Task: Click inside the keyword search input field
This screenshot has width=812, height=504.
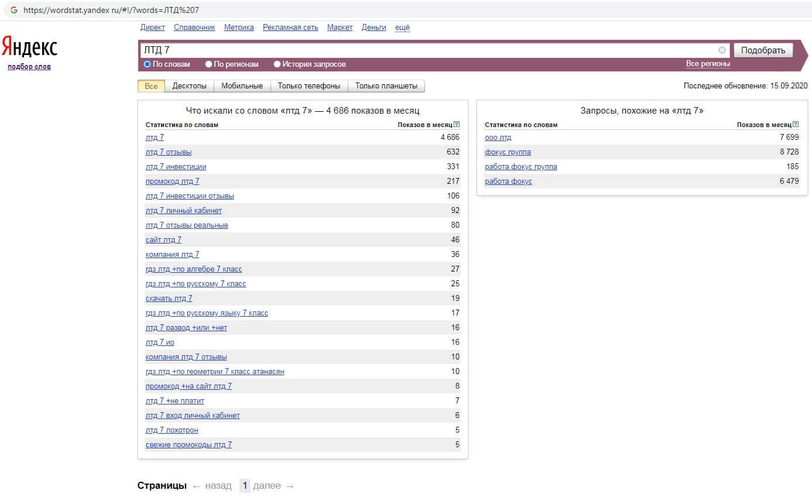Action: (x=427, y=50)
